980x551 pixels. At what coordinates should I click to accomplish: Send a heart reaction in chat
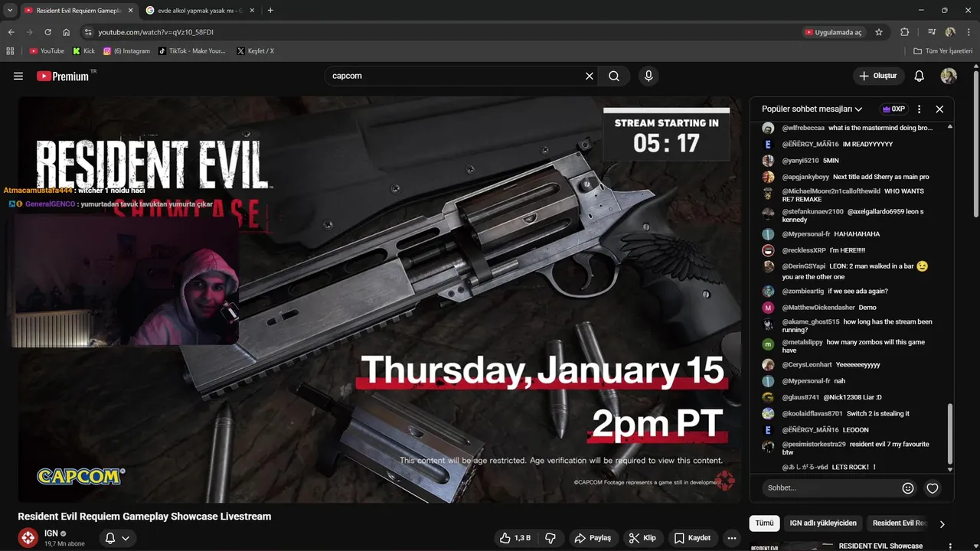[933, 487]
